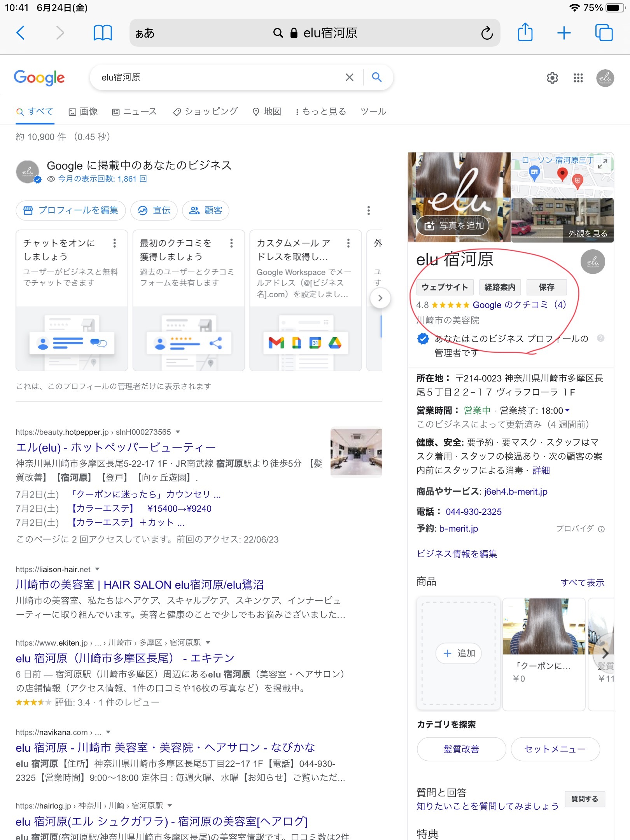The height and width of the screenshot is (840, 630).
Task: Open elu account avatar top right
Action: (x=605, y=78)
